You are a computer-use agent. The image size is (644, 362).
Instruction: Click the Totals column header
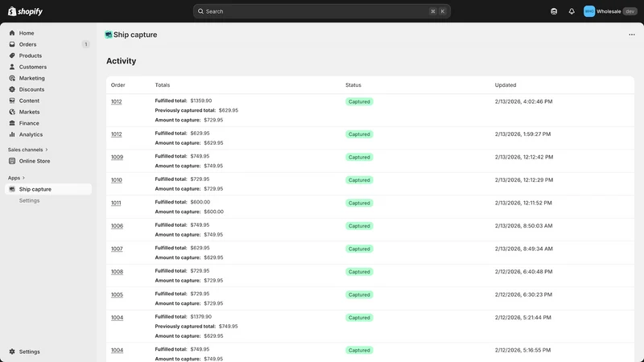(x=163, y=85)
